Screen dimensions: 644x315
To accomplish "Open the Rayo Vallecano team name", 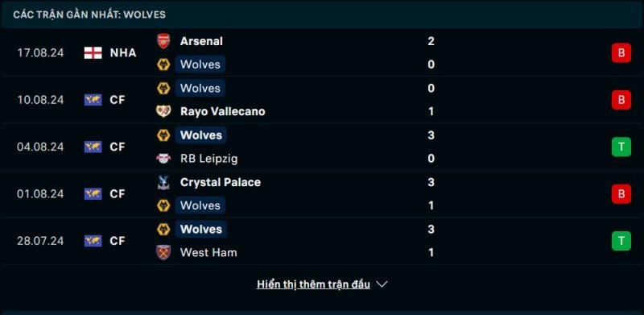I will (223, 111).
